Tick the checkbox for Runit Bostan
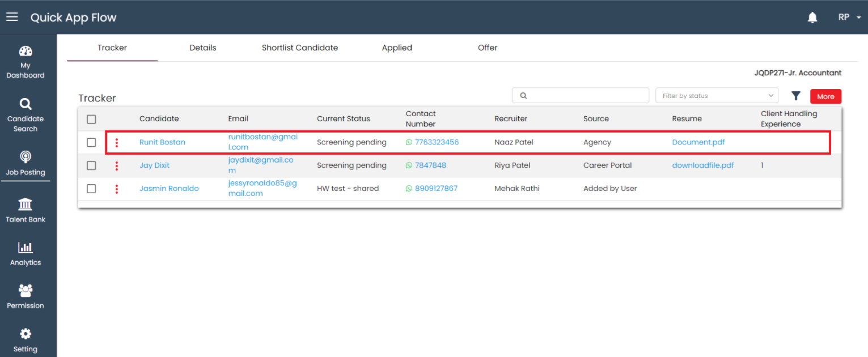This screenshot has height=357, width=868. tap(91, 142)
